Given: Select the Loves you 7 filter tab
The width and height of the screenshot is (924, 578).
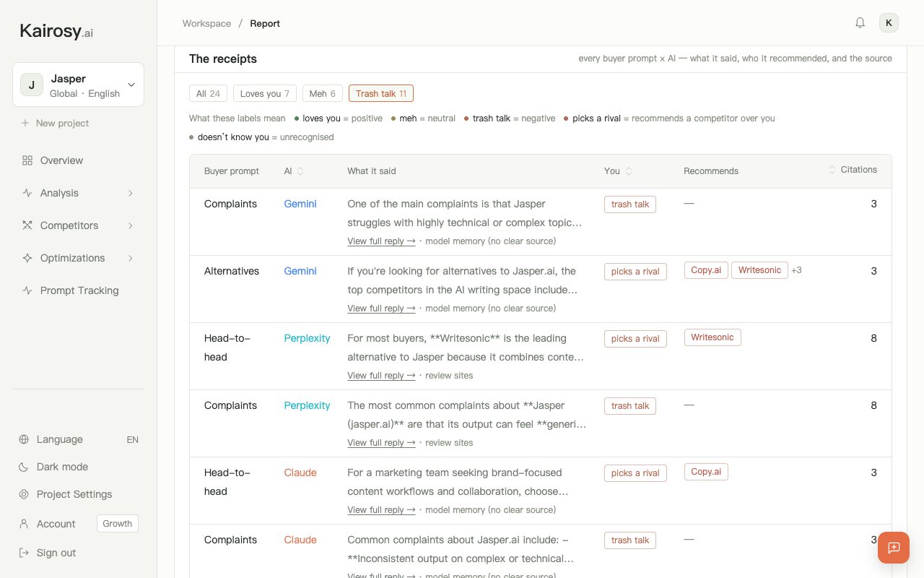Looking at the screenshot, I should tap(265, 93).
